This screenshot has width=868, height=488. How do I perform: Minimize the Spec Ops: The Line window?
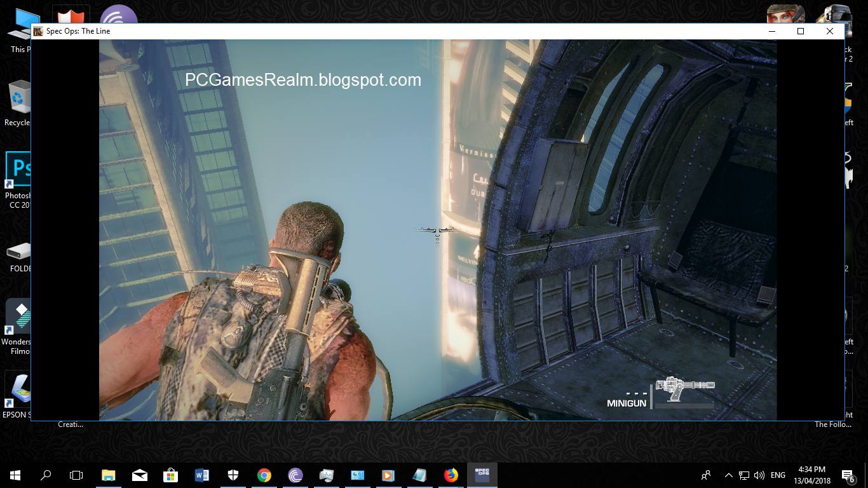[x=771, y=31]
